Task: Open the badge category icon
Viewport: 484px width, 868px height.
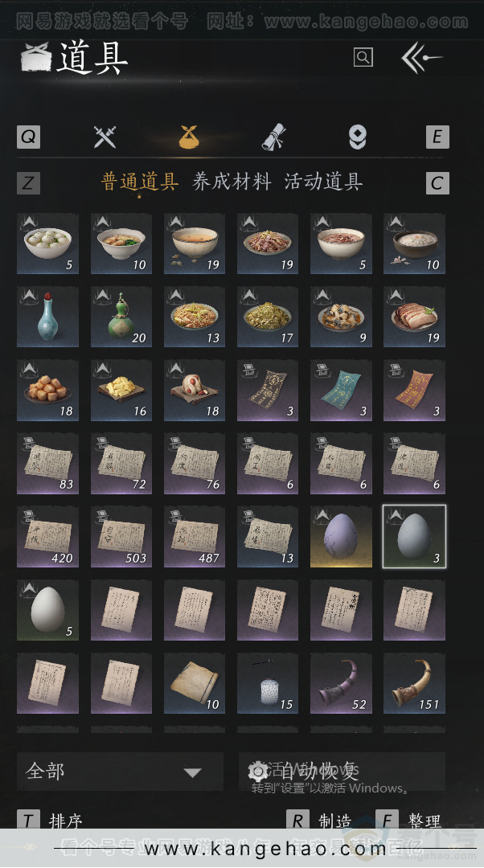Action: click(x=358, y=137)
